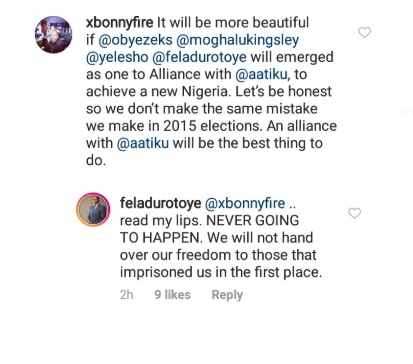Screen dimensions: 413x364
Task: Reply to feladurotoye's comment
Action: pyautogui.click(x=227, y=295)
